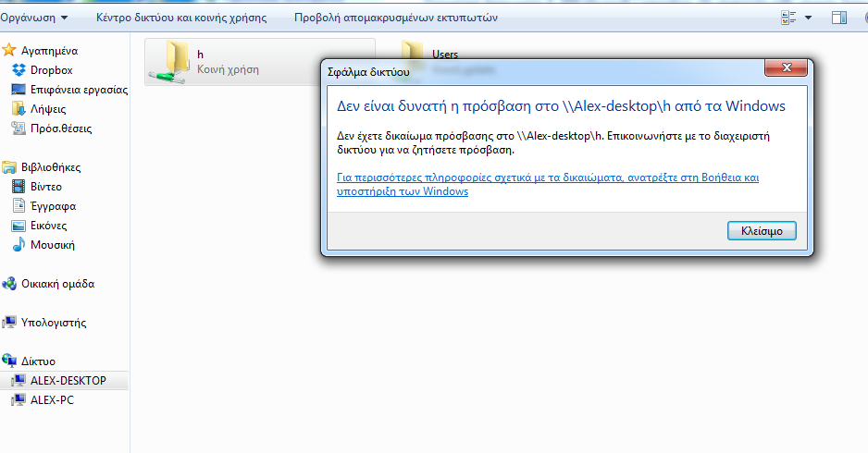This screenshot has width=868, height=453.
Task: Open the Οργάνωση dropdown menu
Action: tap(33, 18)
